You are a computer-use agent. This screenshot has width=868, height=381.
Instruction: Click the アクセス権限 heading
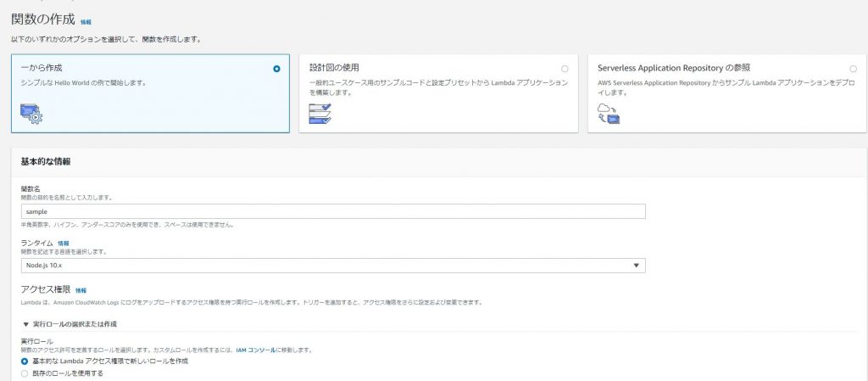point(46,289)
